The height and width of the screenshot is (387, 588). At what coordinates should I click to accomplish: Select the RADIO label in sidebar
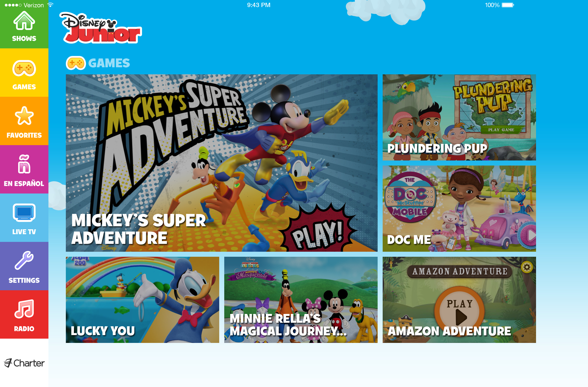24,329
